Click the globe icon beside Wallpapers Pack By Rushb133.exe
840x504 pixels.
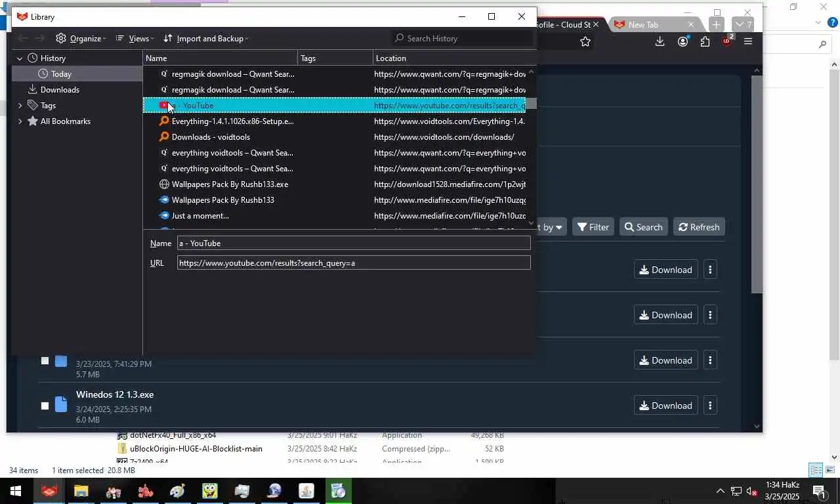164,184
